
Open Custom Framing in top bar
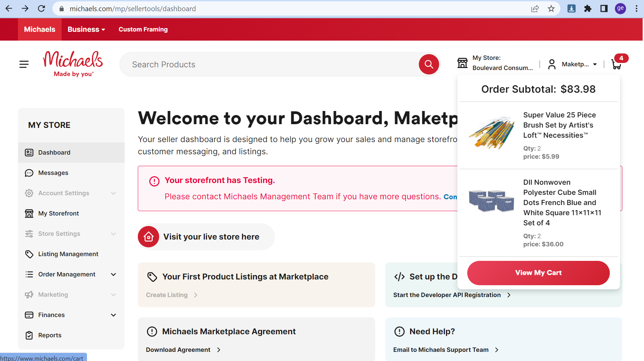(x=143, y=29)
